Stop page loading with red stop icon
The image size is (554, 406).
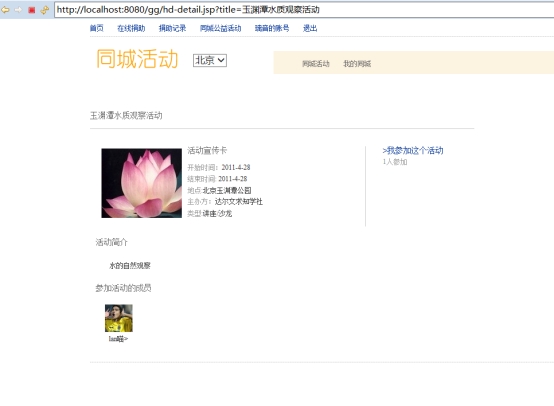tap(31, 10)
